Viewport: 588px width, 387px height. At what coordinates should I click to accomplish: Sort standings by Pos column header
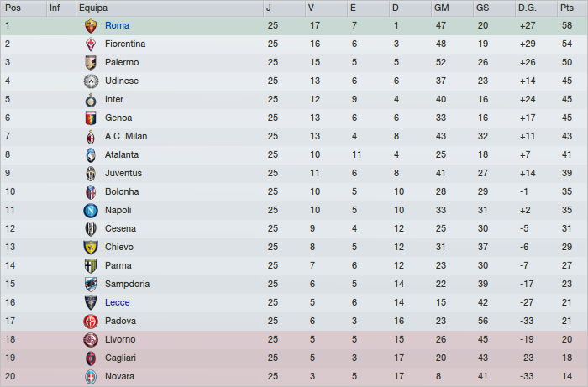pos(13,8)
